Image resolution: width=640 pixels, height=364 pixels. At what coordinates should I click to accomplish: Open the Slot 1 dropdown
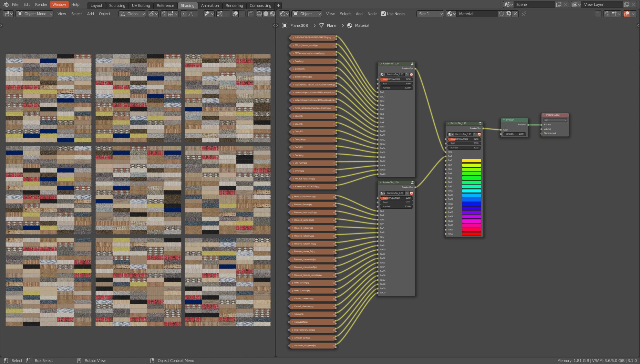tap(430, 14)
